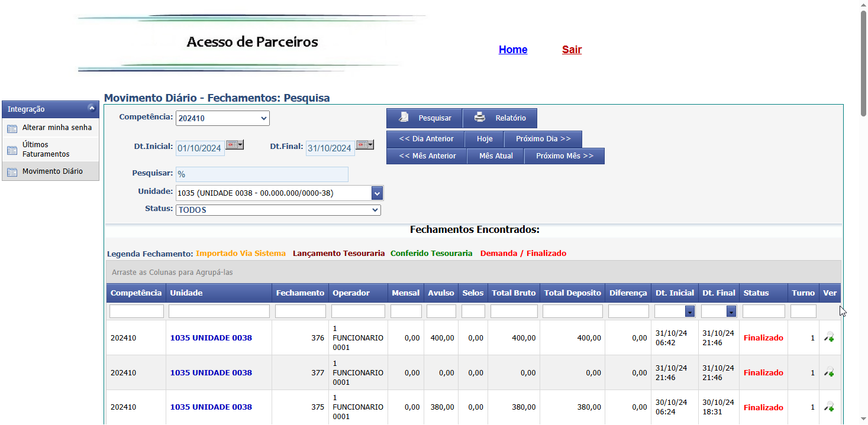Image resolution: width=868 pixels, height=425 pixels.
Task: Click the Dt.Final date field
Action: [330, 148]
